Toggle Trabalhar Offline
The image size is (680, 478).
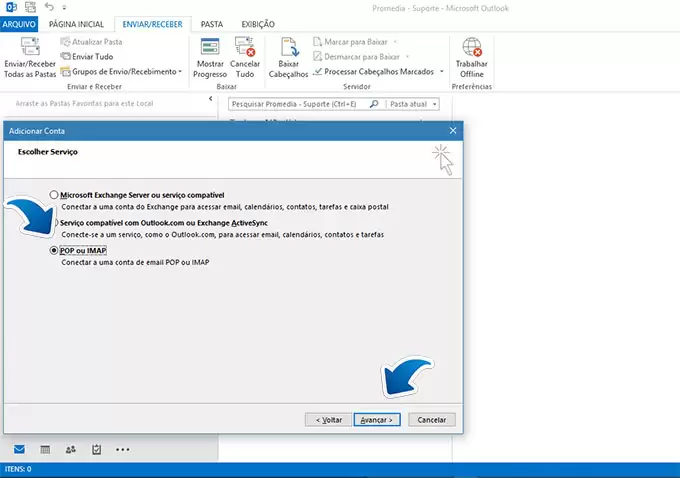pos(471,58)
